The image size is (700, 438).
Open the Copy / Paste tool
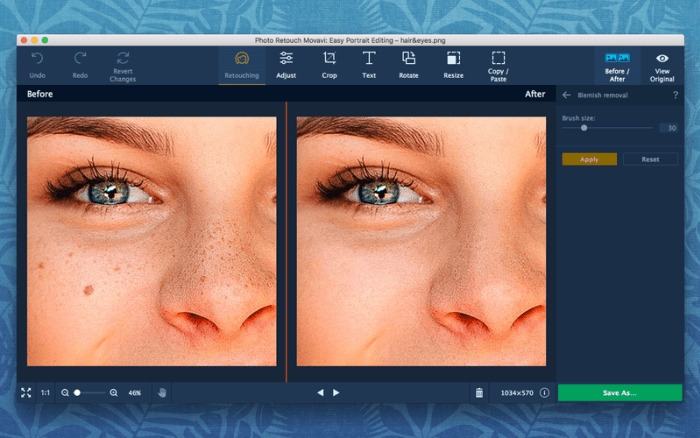498,67
